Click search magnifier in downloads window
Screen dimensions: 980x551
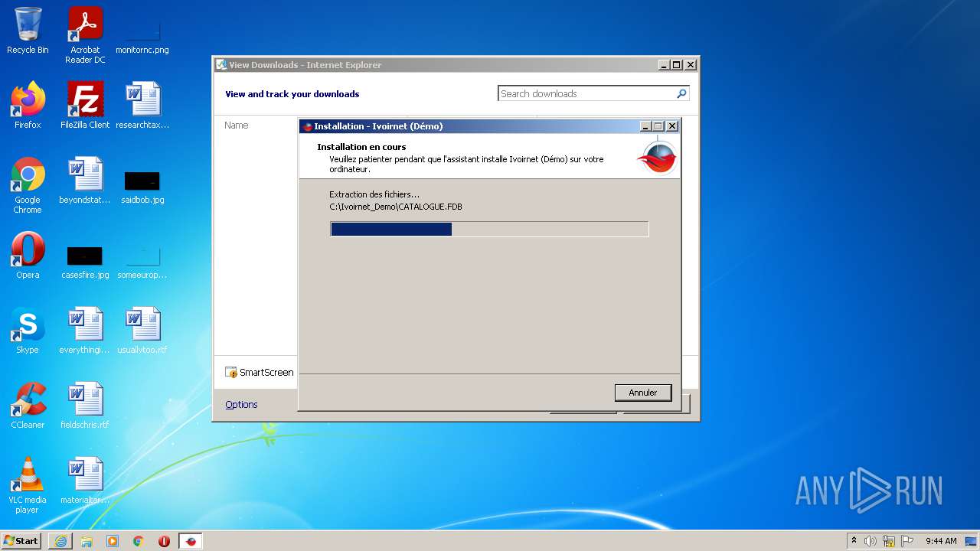681,93
